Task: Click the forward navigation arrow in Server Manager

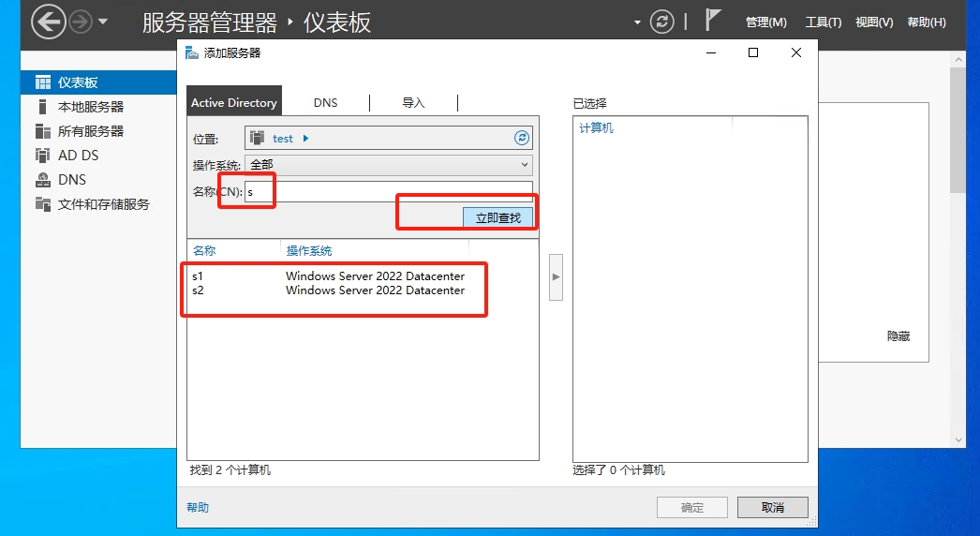Action: (x=80, y=22)
